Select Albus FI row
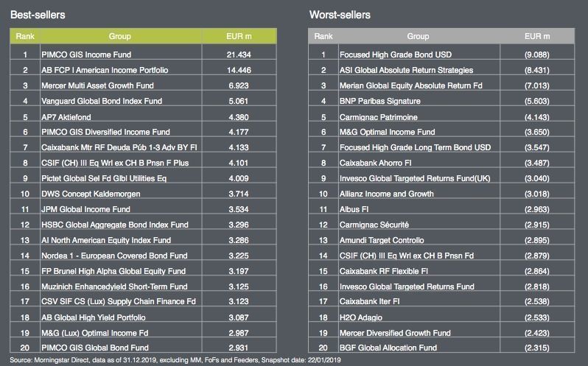Image resolution: width=588 pixels, height=366 pixels. coord(354,209)
